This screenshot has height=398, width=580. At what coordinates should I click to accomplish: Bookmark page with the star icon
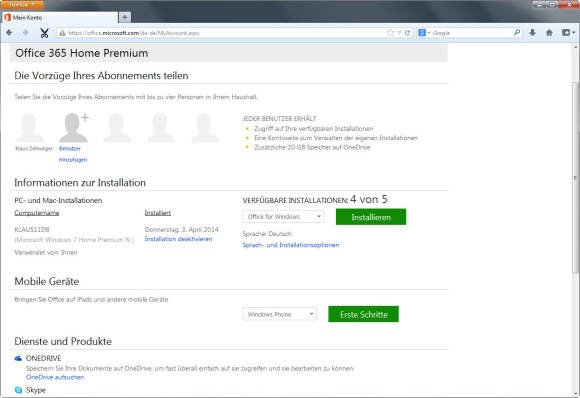tap(390, 33)
